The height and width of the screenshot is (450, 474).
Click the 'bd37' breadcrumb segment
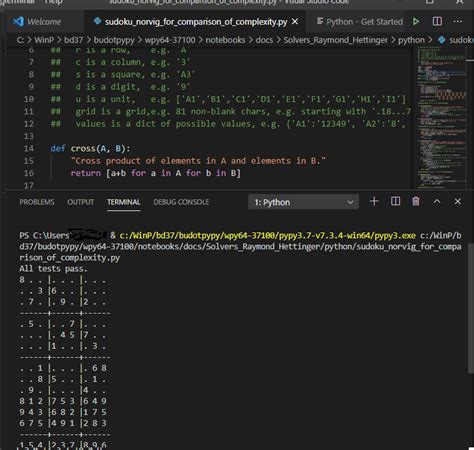point(73,40)
